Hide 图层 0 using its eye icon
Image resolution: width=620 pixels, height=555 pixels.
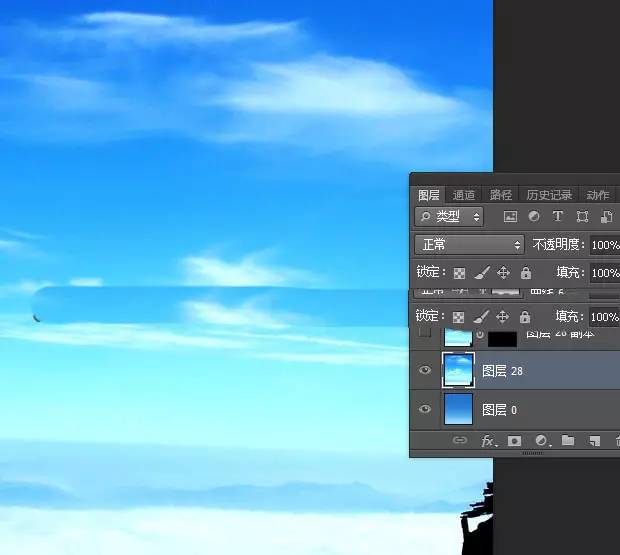(x=425, y=409)
